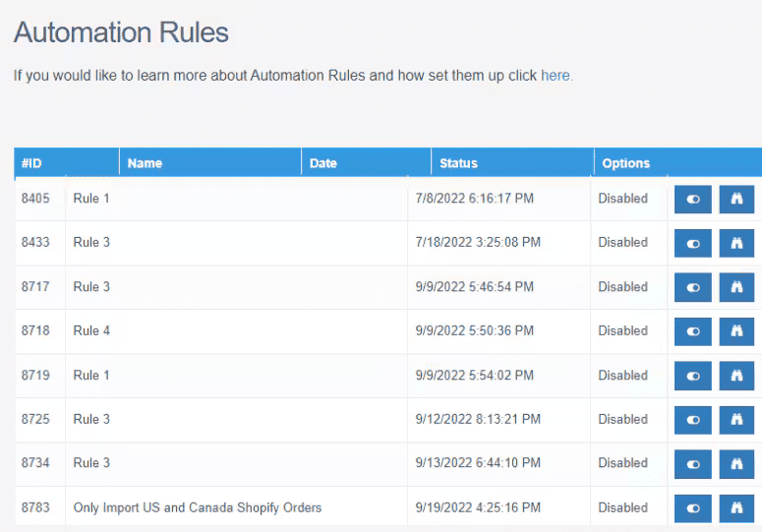Enable rule 8405 with its toggle switch
Viewport: 762px width, 532px height.
[693, 199]
